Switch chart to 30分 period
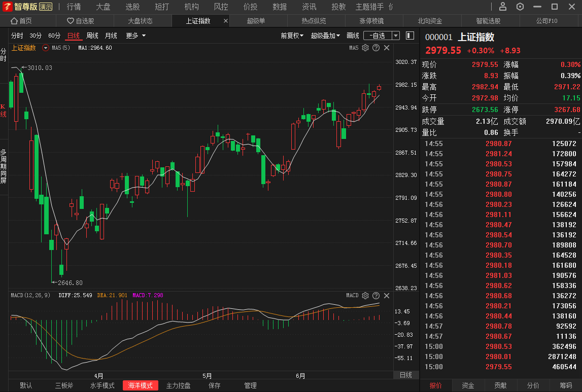The width and height of the screenshot is (582, 392). click(36, 35)
